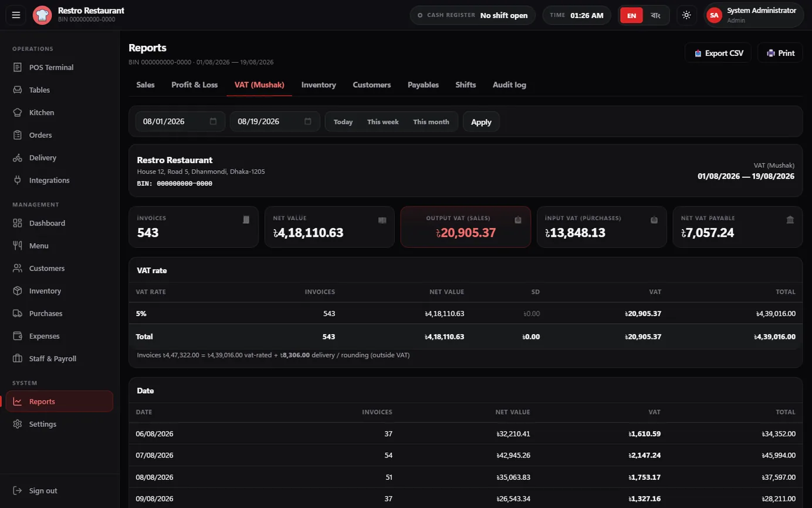This screenshot has width=812, height=508.
Task: Open Settings in the sidebar
Action: (x=59, y=424)
